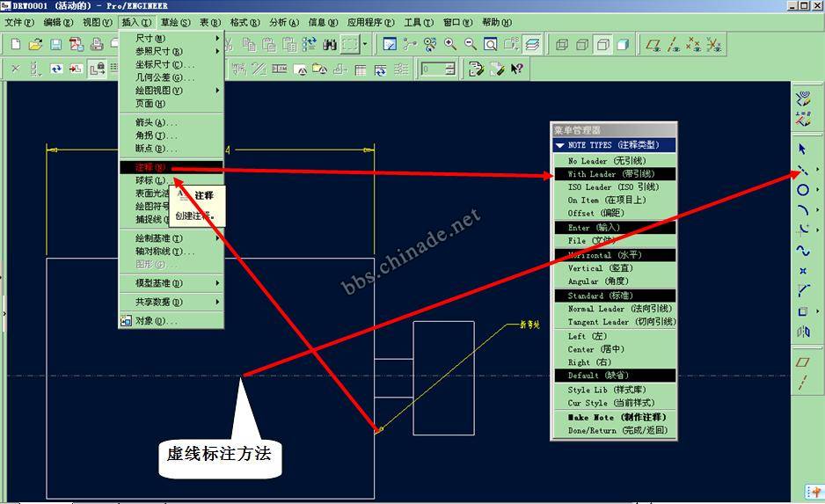Refit the view with the zoom window icon

click(491, 44)
